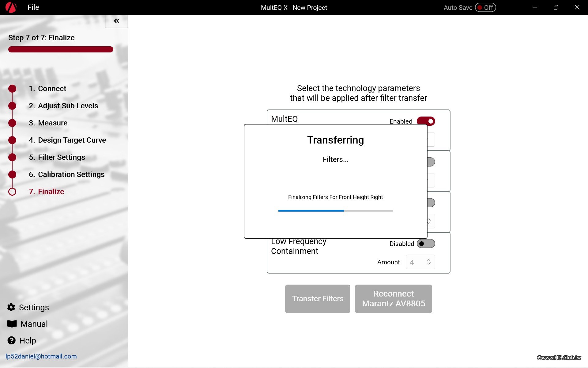Click Finalizing Filters For Front Height Right text

click(x=336, y=197)
